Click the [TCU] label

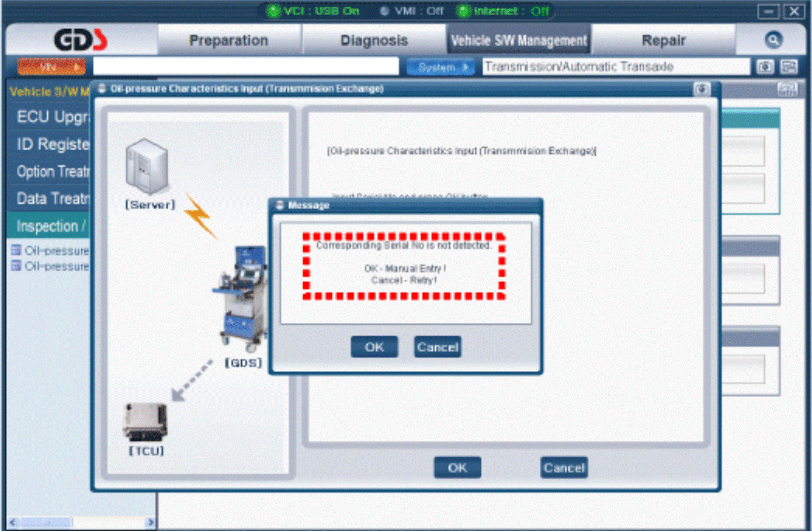point(146,451)
